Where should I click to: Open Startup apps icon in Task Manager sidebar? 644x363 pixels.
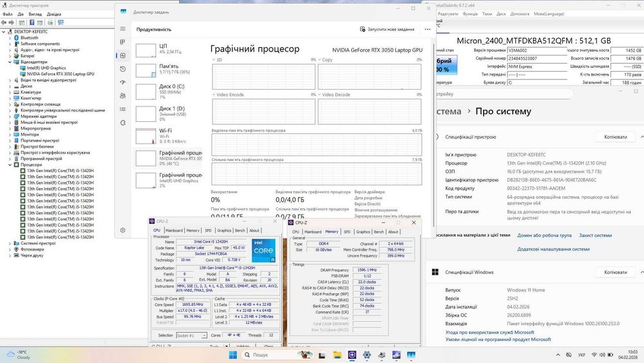point(123,83)
